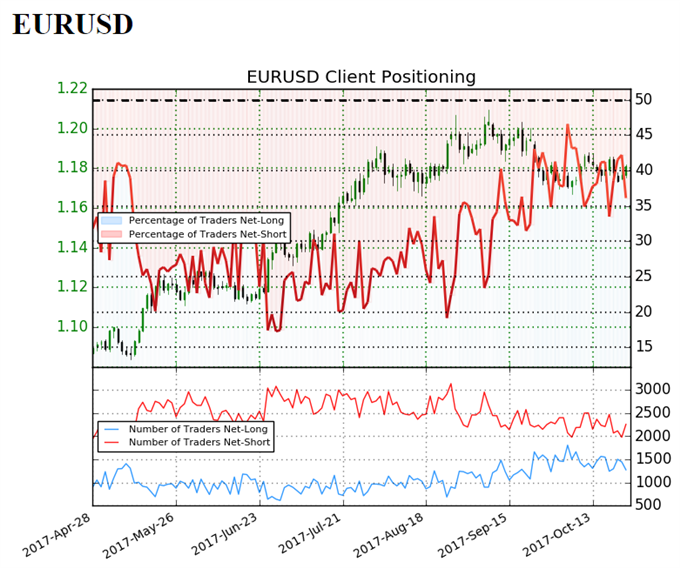680x568 pixels.
Task: Click the 35 percent right-axis label
Action: (644, 205)
